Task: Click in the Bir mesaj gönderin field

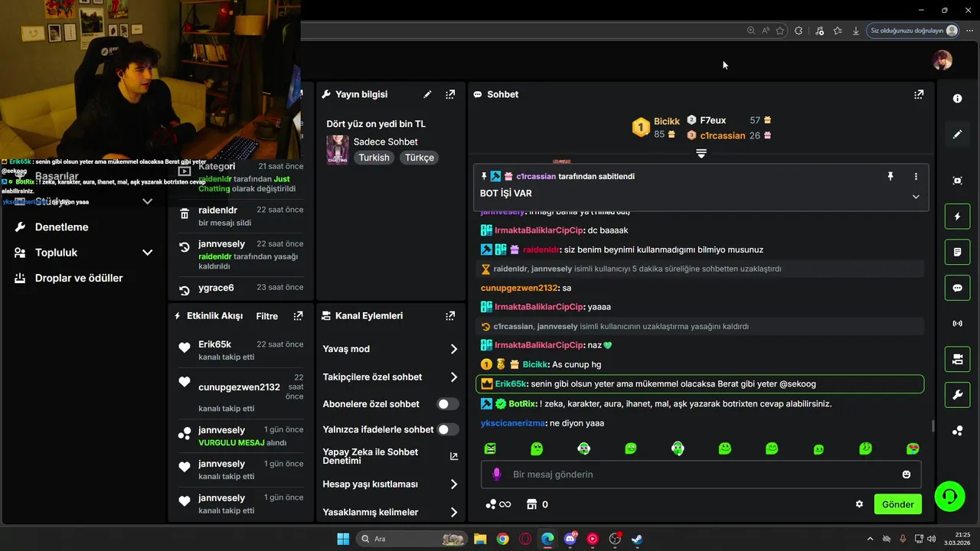Action: pyautogui.click(x=701, y=474)
